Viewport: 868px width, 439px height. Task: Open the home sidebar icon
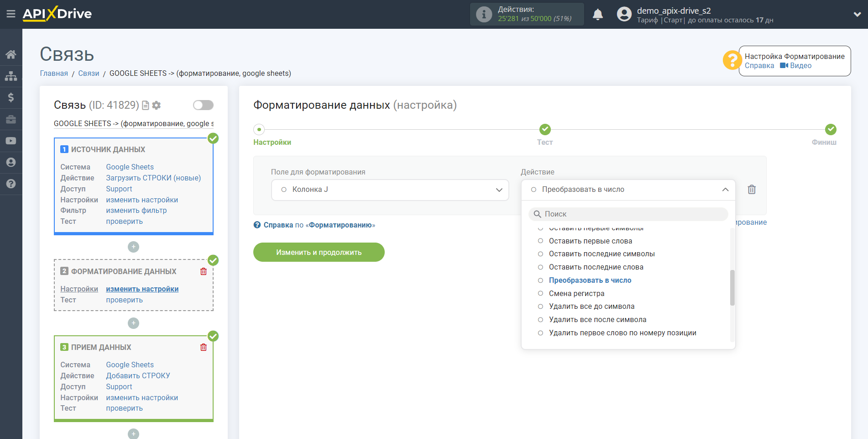(x=11, y=54)
